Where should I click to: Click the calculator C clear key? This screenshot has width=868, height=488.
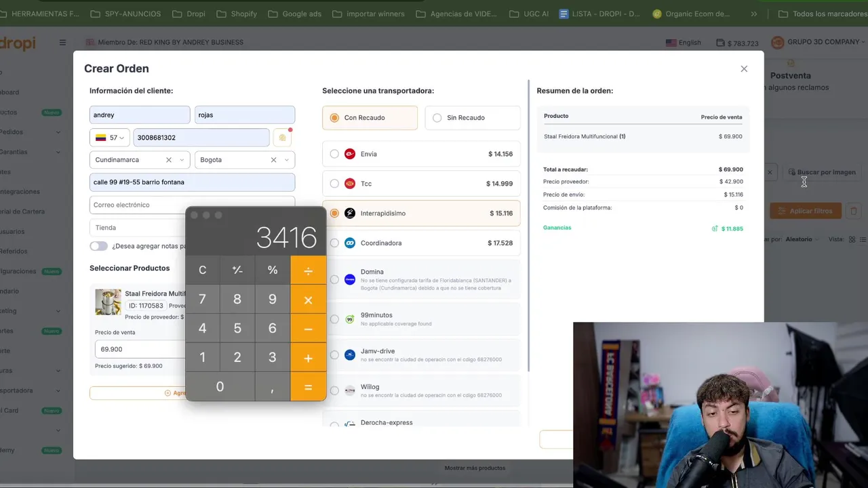[202, 270]
